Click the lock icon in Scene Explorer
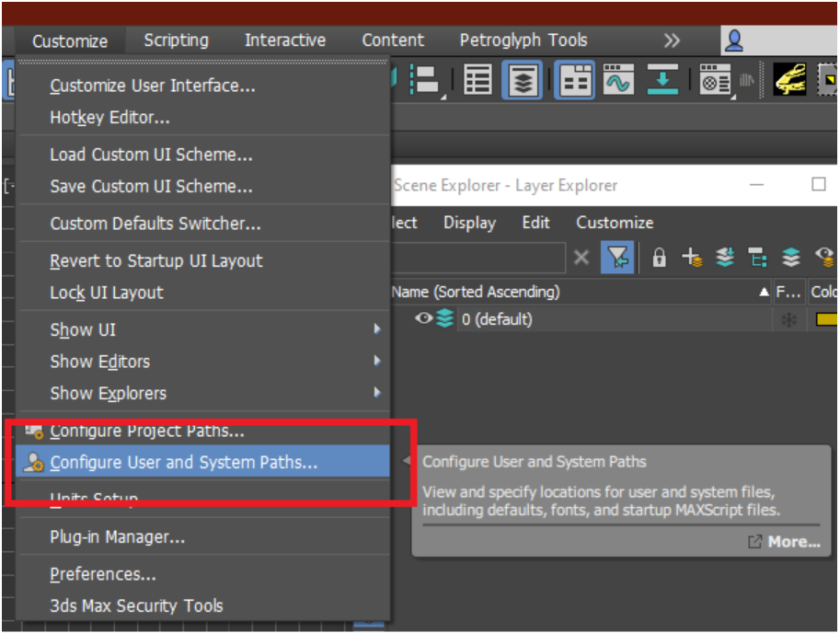This screenshot has width=840, height=633. pos(659,258)
